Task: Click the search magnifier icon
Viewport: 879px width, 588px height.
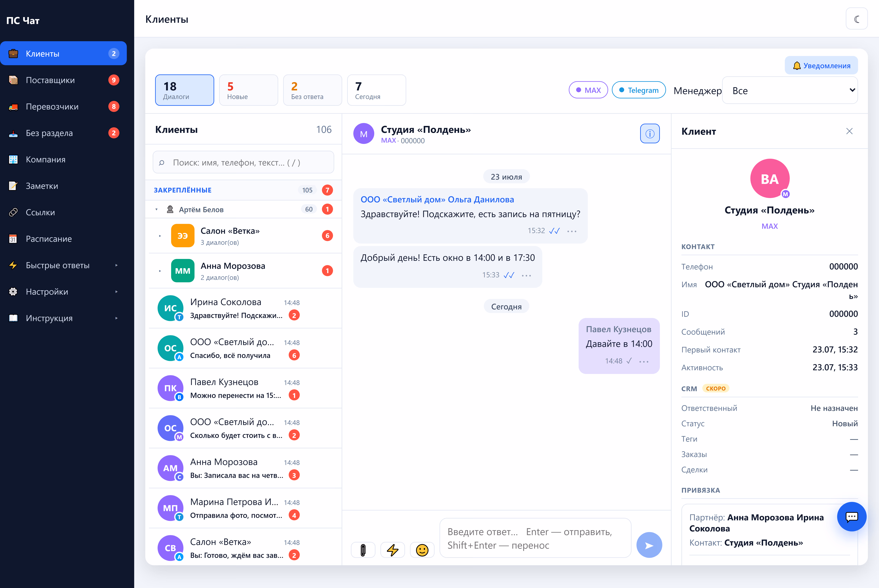Action: pos(162,163)
